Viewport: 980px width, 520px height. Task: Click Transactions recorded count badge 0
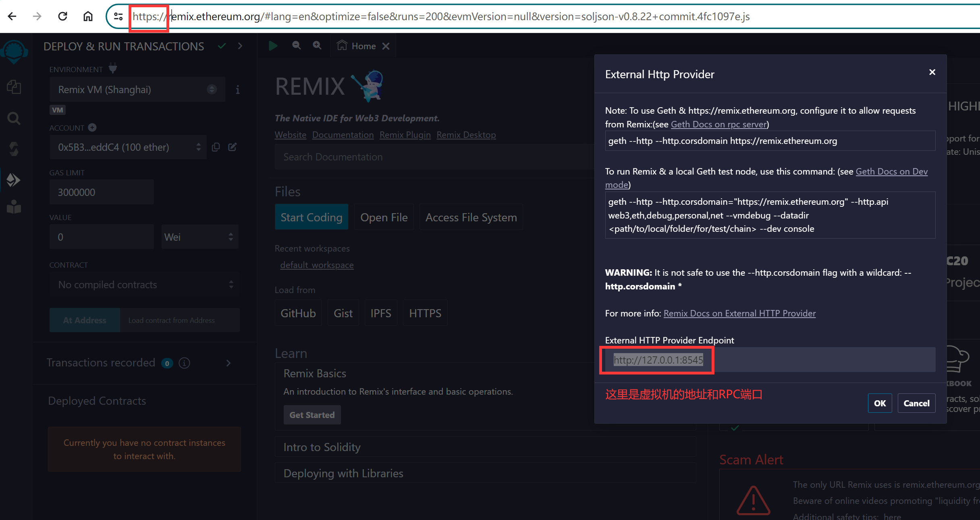[167, 363]
